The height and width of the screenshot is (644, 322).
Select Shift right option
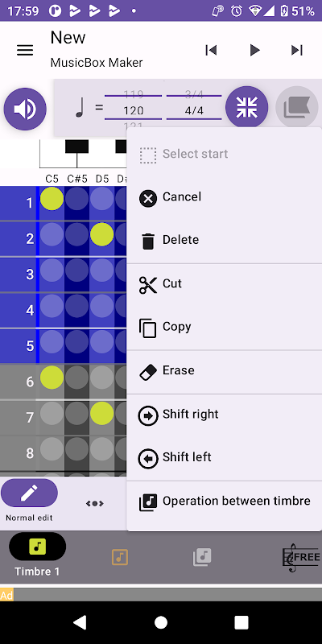click(x=225, y=415)
